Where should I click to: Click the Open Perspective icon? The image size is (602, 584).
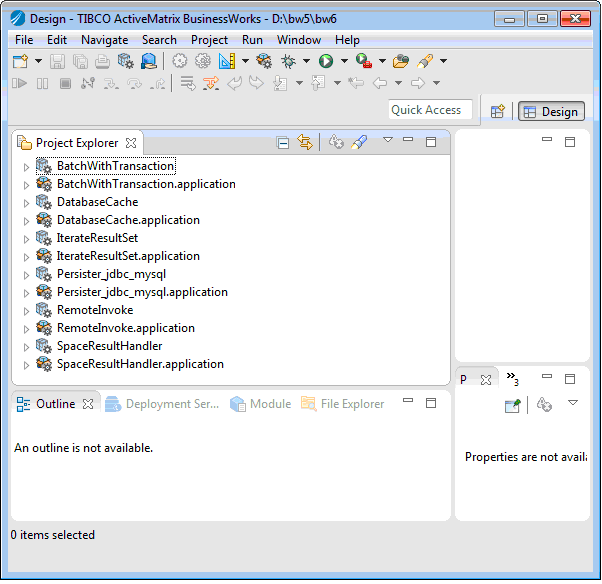[x=498, y=112]
